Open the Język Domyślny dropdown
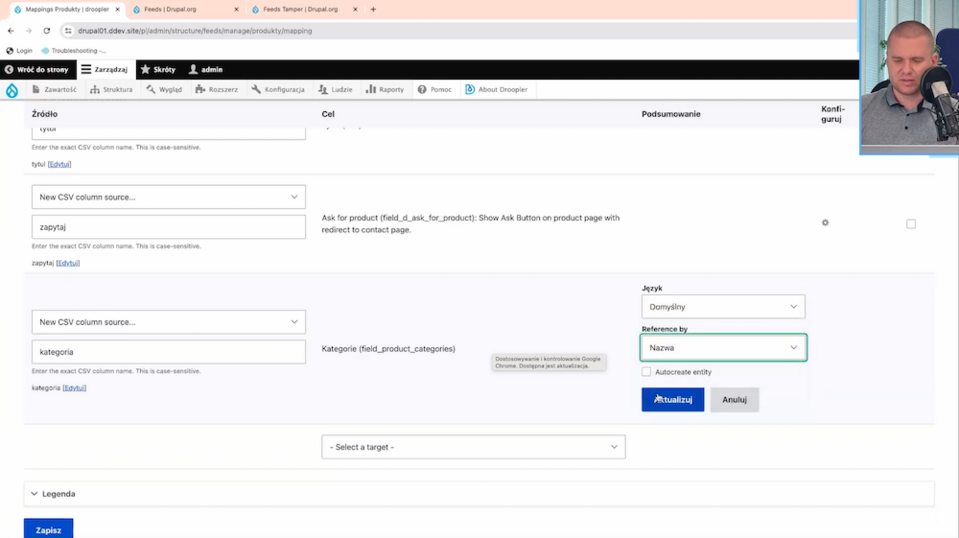959x538 pixels. (x=723, y=306)
